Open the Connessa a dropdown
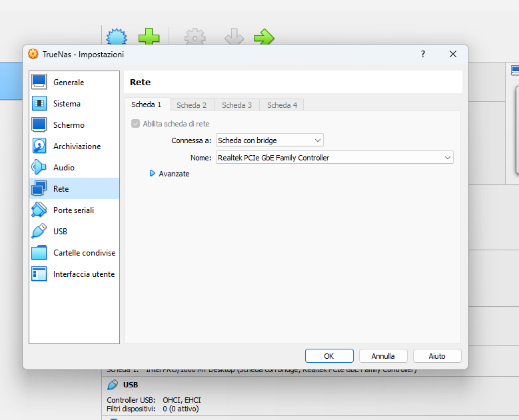The height and width of the screenshot is (420, 519). [x=269, y=140]
